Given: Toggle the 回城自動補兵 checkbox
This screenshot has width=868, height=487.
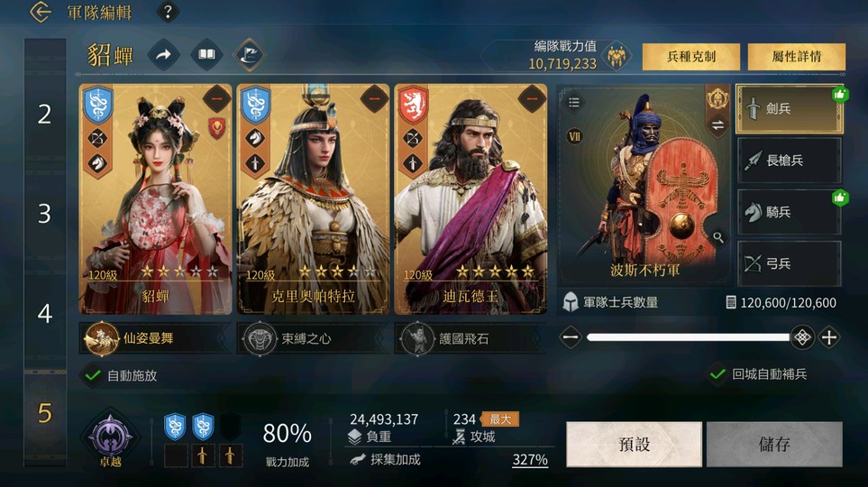Looking at the screenshot, I should (717, 374).
